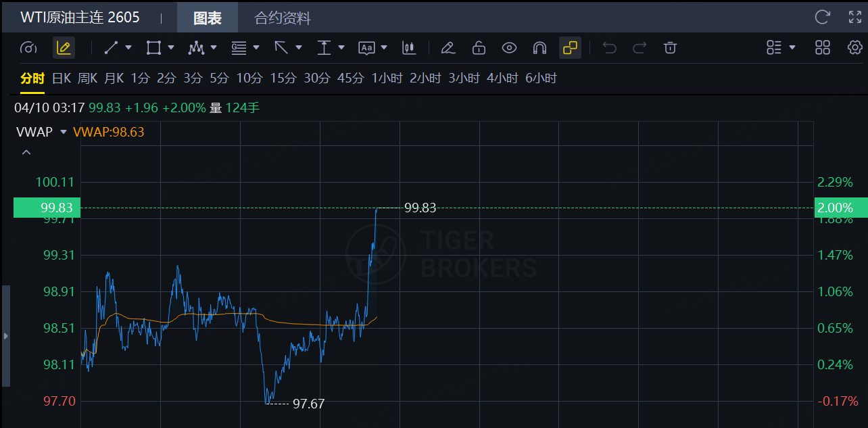Open the multi-chart grid layout icon
The height and width of the screenshot is (428, 868).
click(823, 48)
